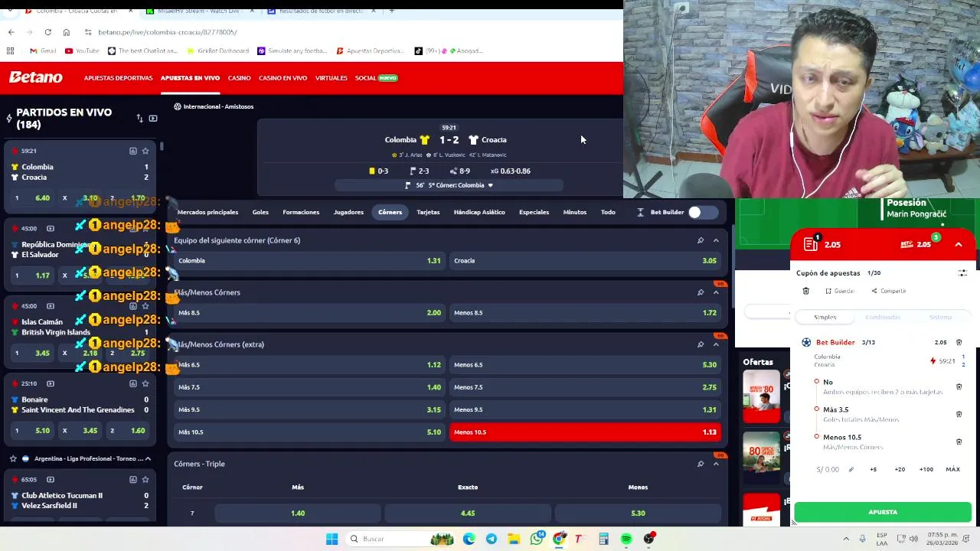This screenshot has height=551, width=980.
Task: Collapse the bet slip with top chevron
Action: coord(958,244)
